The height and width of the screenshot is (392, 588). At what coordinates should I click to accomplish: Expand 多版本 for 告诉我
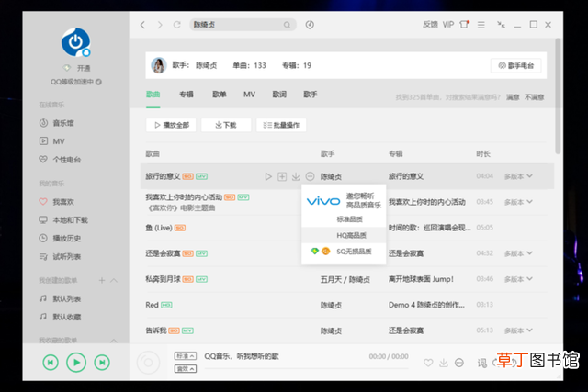(x=518, y=330)
